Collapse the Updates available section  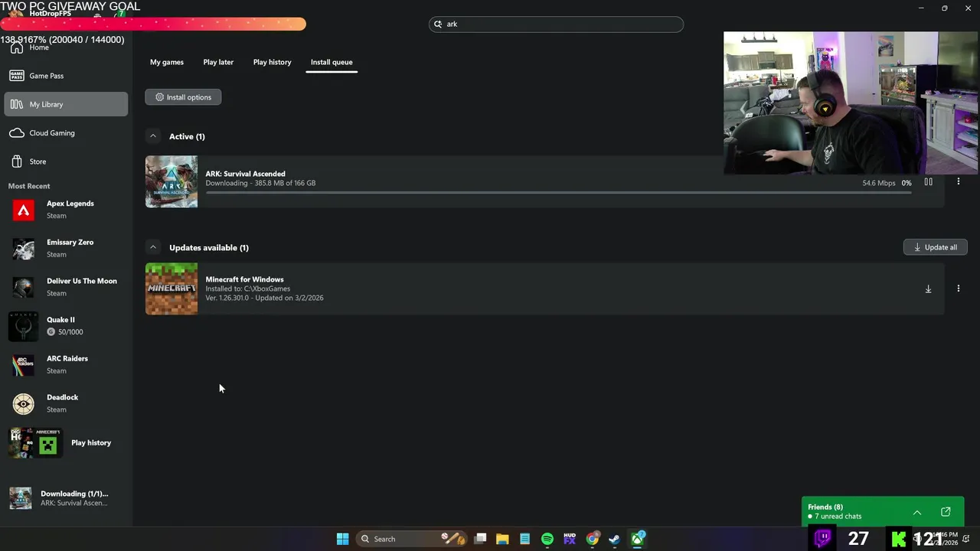point(153,247)
